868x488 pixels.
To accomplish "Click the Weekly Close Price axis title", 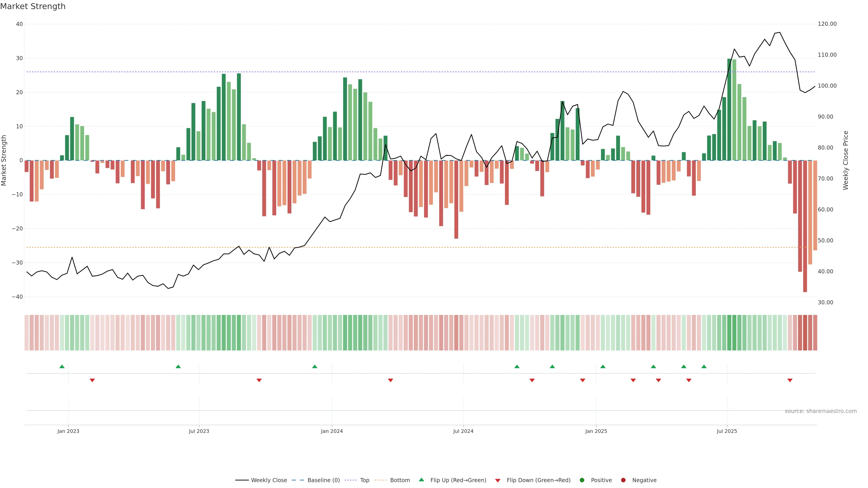I will [x=845, y=160].
